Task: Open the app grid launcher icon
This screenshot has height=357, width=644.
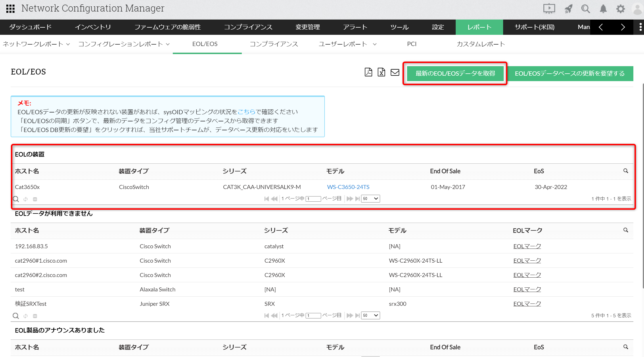Action: pyautogui.click(x=10, y=9)
